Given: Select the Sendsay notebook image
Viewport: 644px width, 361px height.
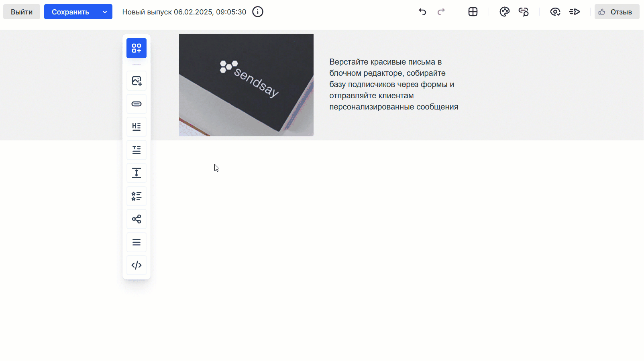Looking at the screenshot, I should 246,85.
